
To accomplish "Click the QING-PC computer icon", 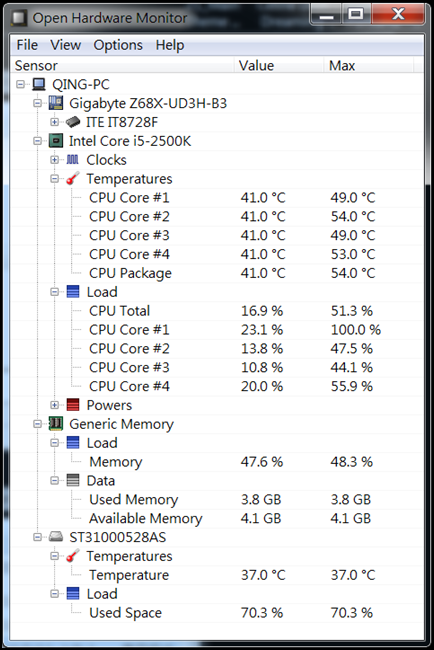I will pyautogui.click(x=39, y=85).
